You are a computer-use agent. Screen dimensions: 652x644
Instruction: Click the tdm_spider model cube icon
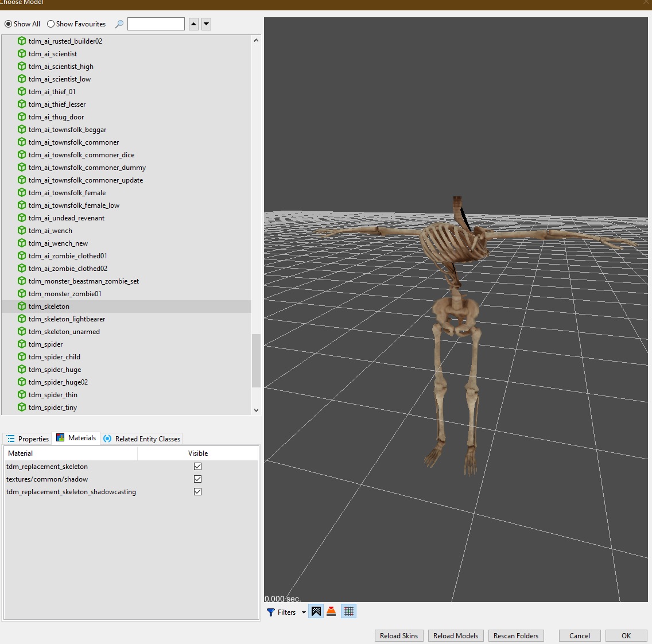point(22,344)
